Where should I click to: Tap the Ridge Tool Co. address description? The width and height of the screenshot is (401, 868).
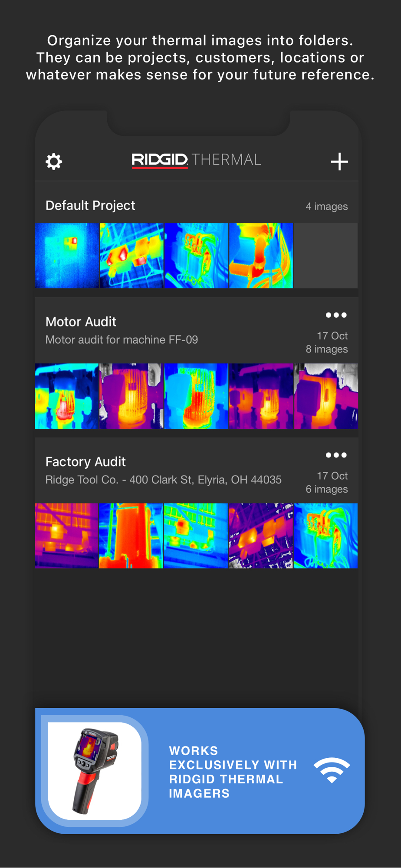(x=164, y=480)
